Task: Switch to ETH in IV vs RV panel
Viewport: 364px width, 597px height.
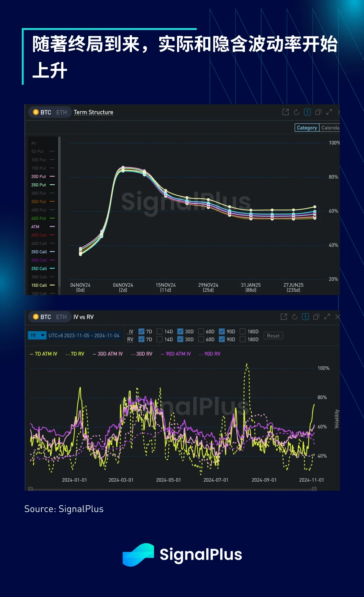Action: tap(61, 317)
